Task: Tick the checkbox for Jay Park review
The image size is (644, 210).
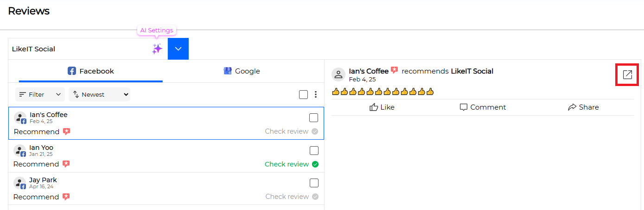Action: coord(314,183)
